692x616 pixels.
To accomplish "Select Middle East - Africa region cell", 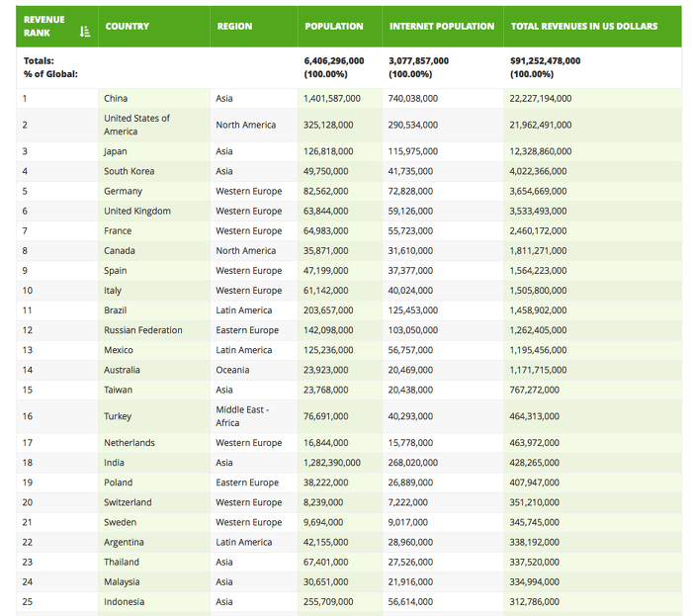I will coord(242,415).
